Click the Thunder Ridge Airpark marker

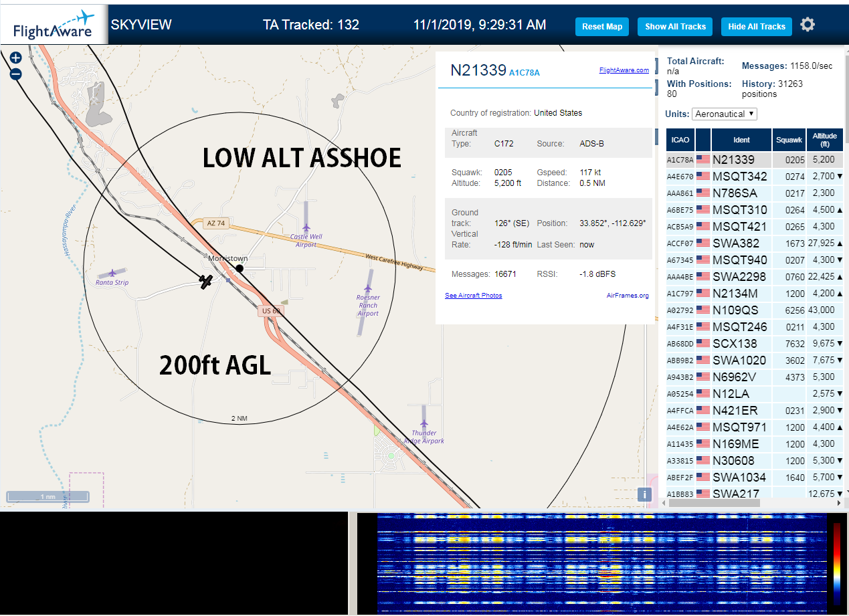(424, 424)
